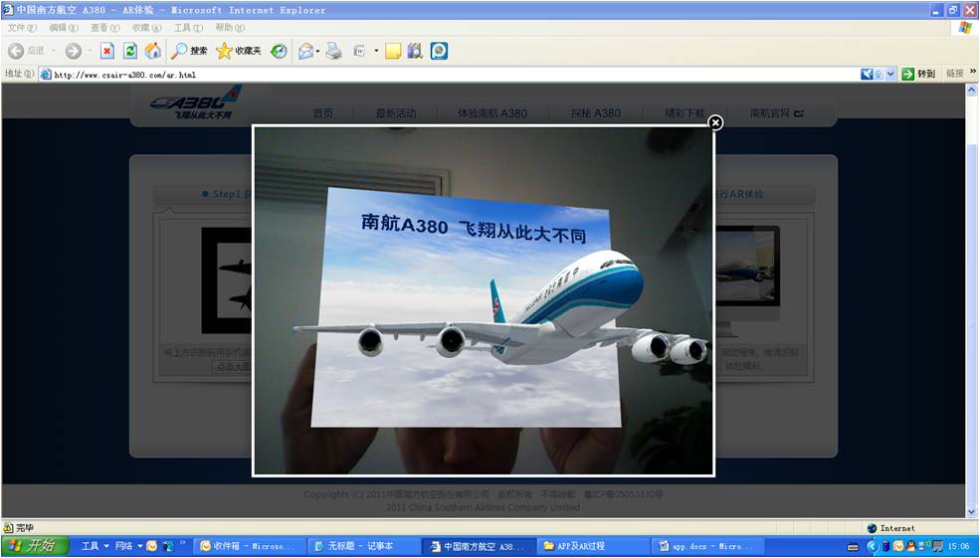
Task: Open the History clock icon
Action: click(x=279, y=52)
